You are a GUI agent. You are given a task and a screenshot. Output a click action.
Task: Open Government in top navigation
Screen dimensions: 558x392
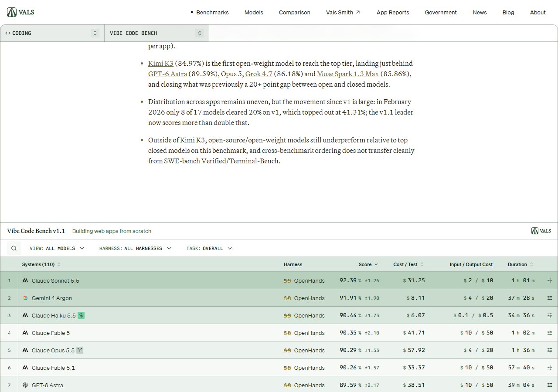[x=441, y=12]
